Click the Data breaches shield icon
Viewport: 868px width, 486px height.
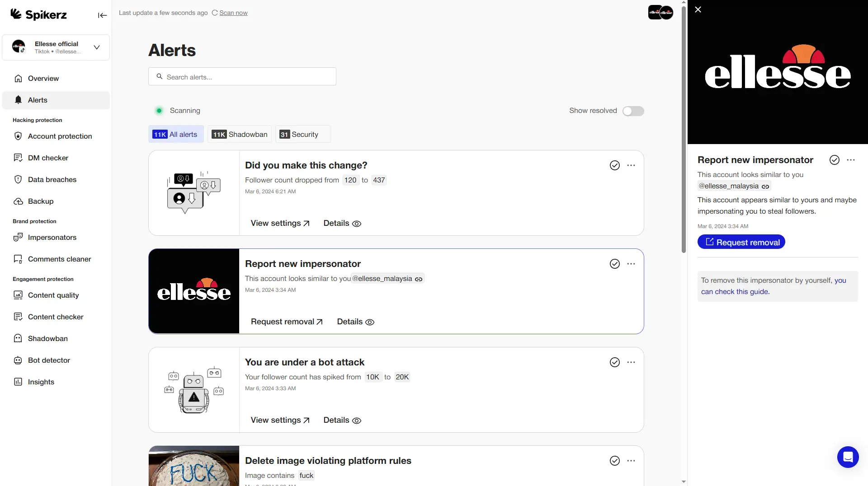pyautogui.click(x=18, y=180)
